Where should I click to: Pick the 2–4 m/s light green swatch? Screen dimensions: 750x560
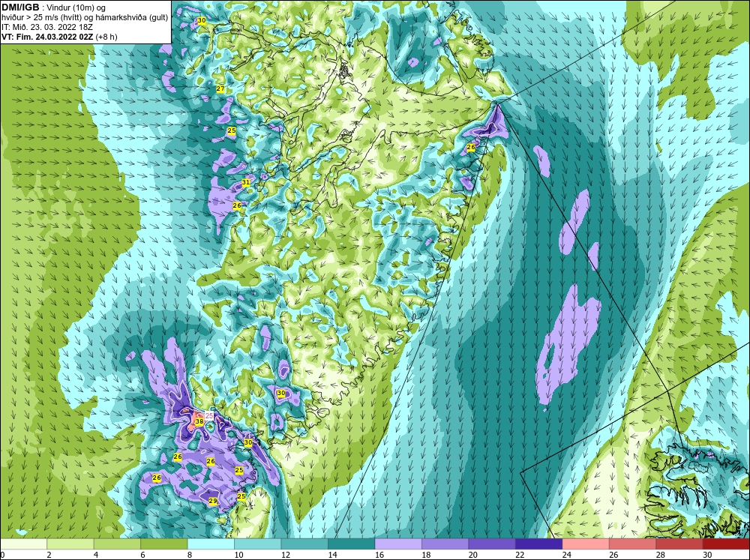click(x=70, y=544)
